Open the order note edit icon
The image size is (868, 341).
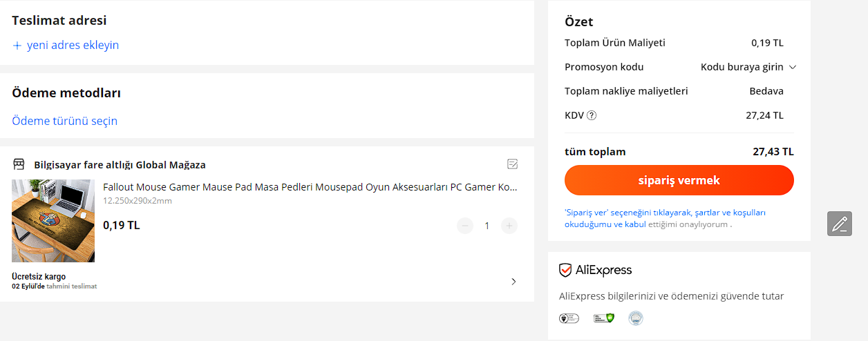point(513,164)
